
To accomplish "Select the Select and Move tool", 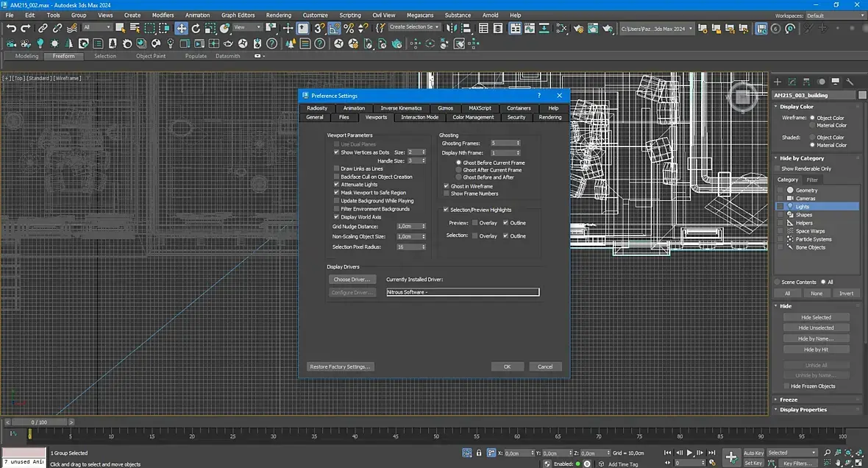I will 181,28.
